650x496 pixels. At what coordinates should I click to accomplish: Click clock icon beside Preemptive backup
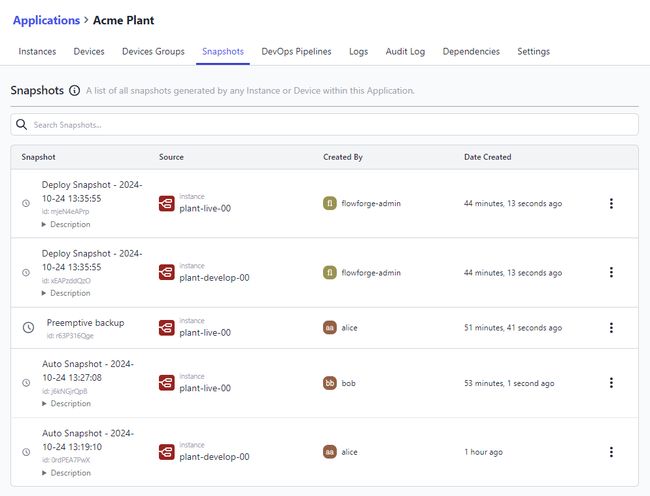(x=28, y=328)
